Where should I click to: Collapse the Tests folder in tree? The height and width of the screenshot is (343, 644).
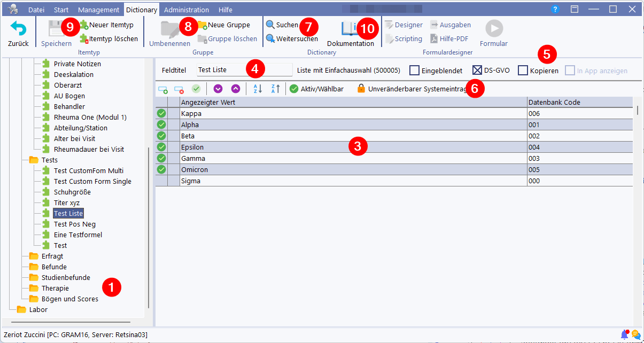pyautogui.click(x=34, y=160)
